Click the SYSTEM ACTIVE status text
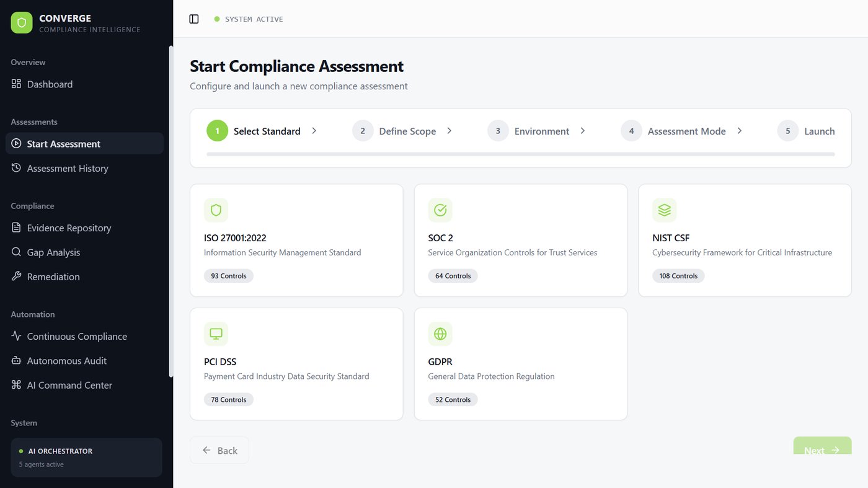The height and width of the screenshot is (488, 868). tap(254, 19)
